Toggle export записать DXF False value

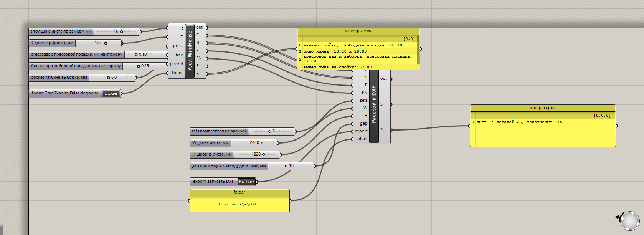246,182
